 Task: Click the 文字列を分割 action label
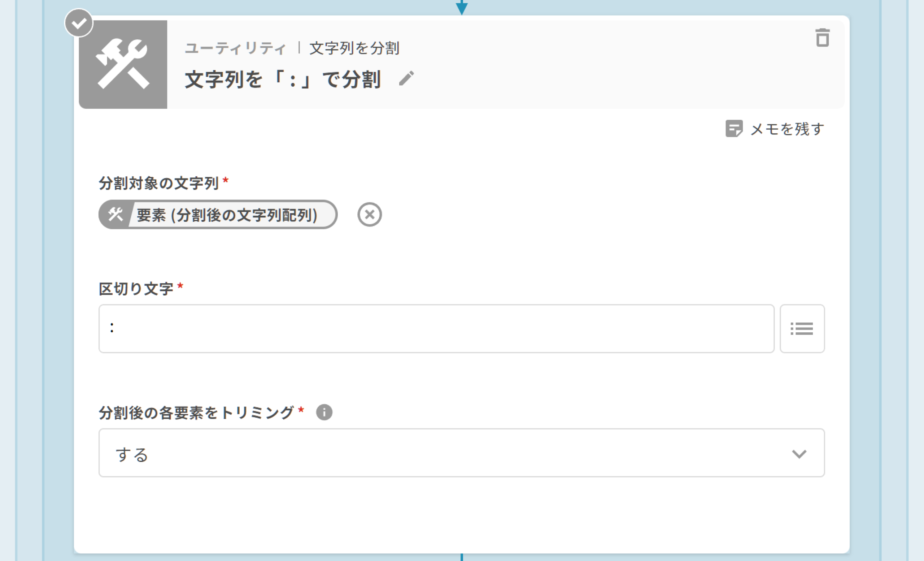pos(354,48)
